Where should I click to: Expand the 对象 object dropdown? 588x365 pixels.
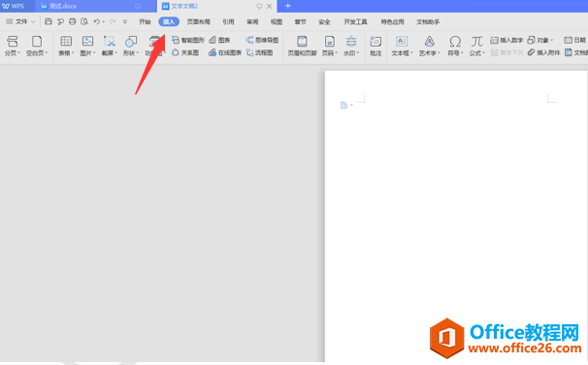pyautogui.click(x=552, y=40)
